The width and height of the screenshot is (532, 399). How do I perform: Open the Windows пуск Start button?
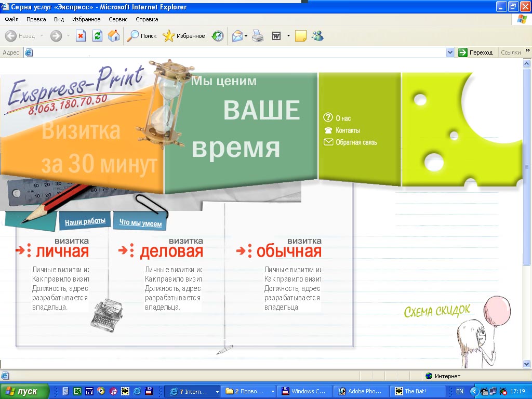pyautogui.click(x=24, y=392)
